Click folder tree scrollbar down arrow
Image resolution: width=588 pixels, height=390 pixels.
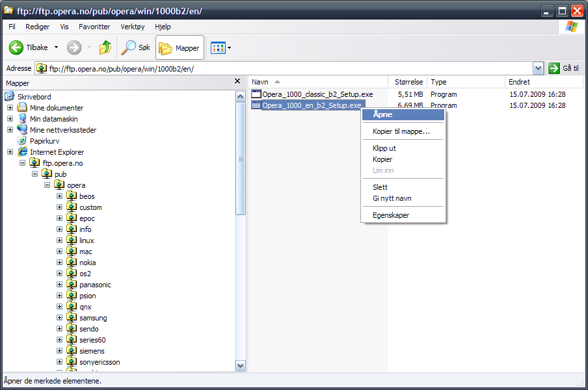[x=241, y=366]
